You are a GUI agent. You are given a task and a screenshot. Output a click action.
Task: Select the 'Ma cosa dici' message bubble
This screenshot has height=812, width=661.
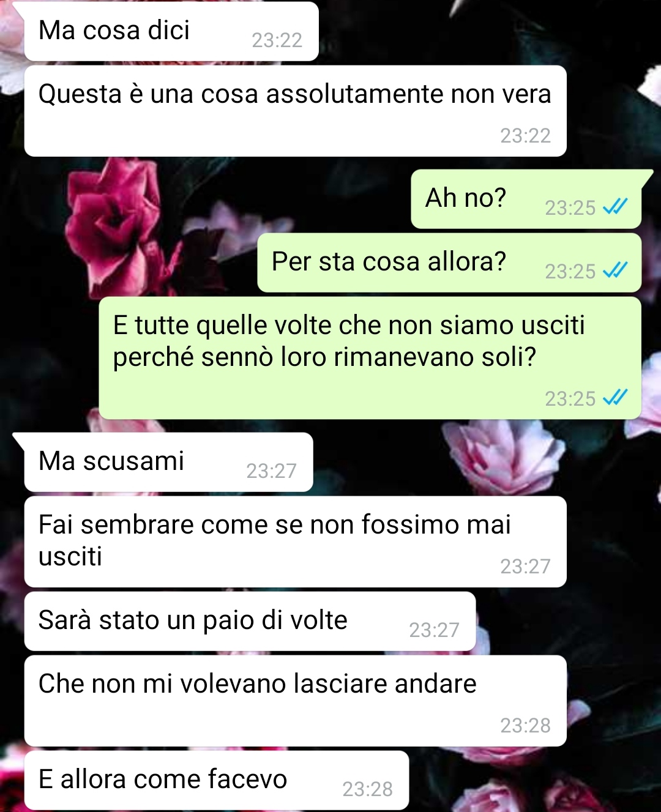click(x=171, y=31)
